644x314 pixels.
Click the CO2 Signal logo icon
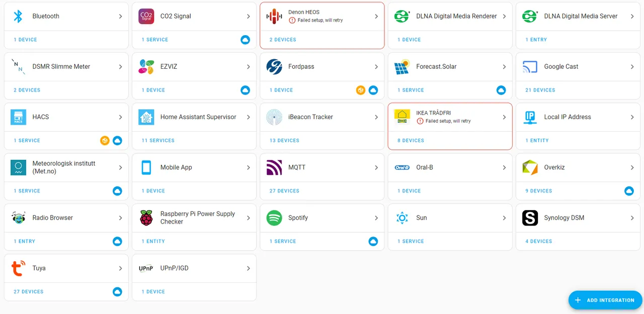point(146,16)
